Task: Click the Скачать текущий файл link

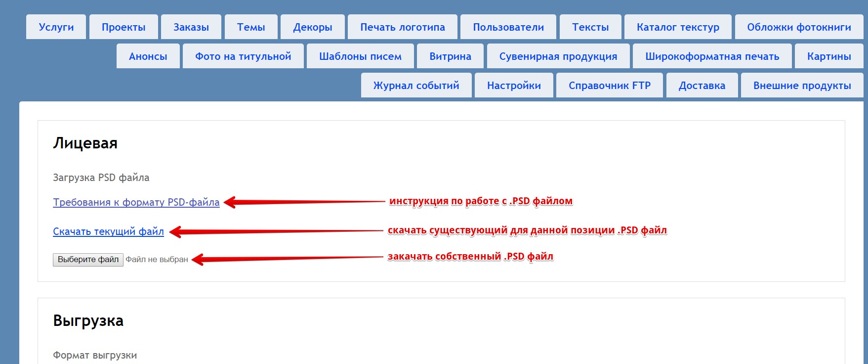Action: [x=108, y=231]
